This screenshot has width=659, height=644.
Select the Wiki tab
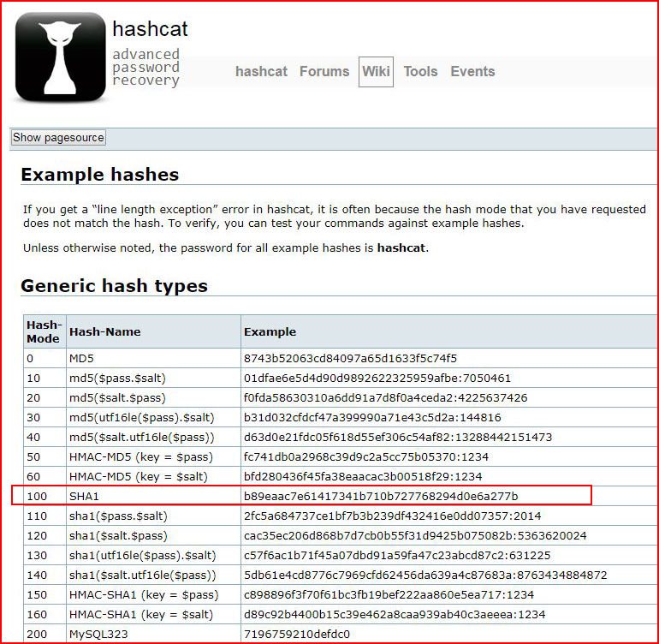(376, 72)
